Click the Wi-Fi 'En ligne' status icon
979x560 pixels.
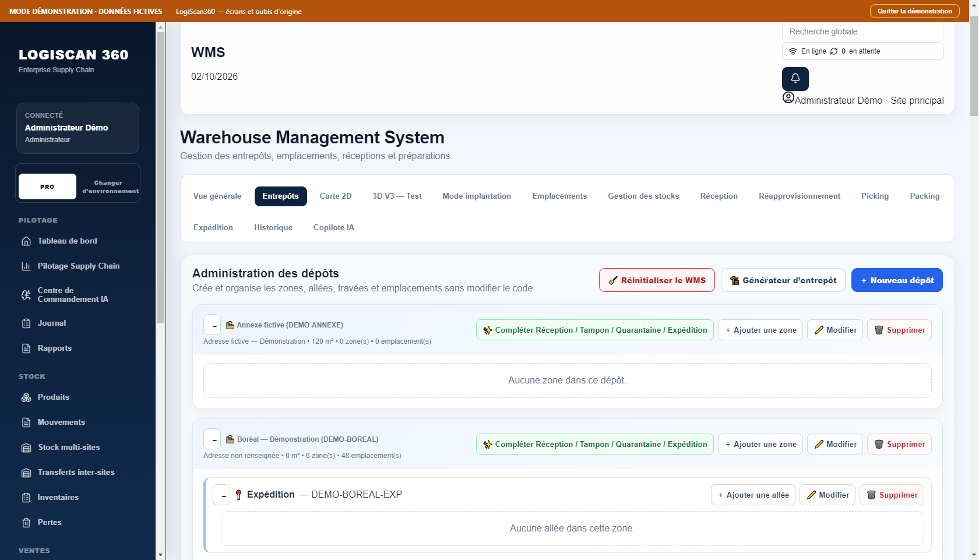[x=793, y=51]
